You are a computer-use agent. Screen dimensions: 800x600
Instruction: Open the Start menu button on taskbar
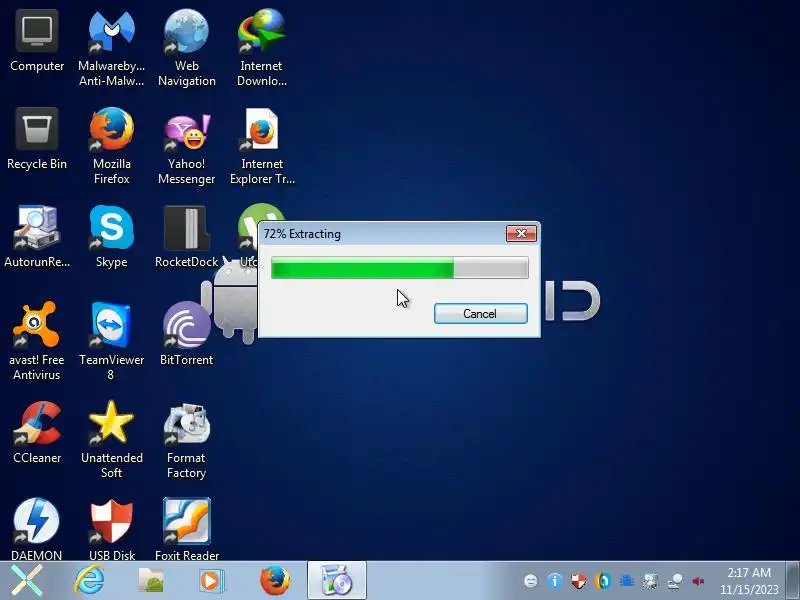tap(27, 581)
